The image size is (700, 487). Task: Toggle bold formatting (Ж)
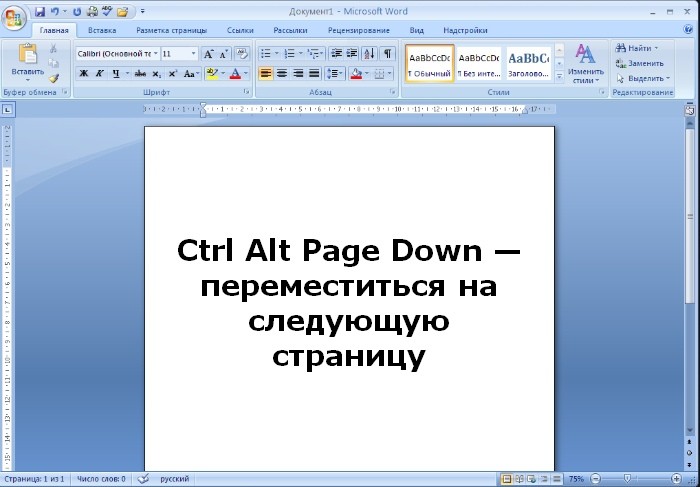(x=83, y=74)
